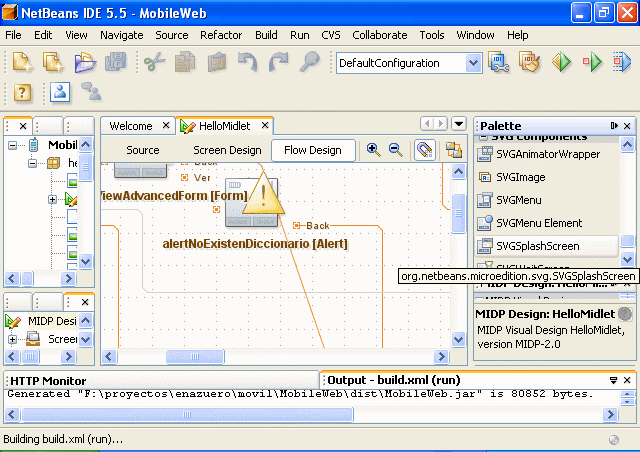This screenshot has width=640, height=452.
Task: Click the flow design horizontal scrollbar thumb
Action: pyautogui.click(x=195, y=356)
